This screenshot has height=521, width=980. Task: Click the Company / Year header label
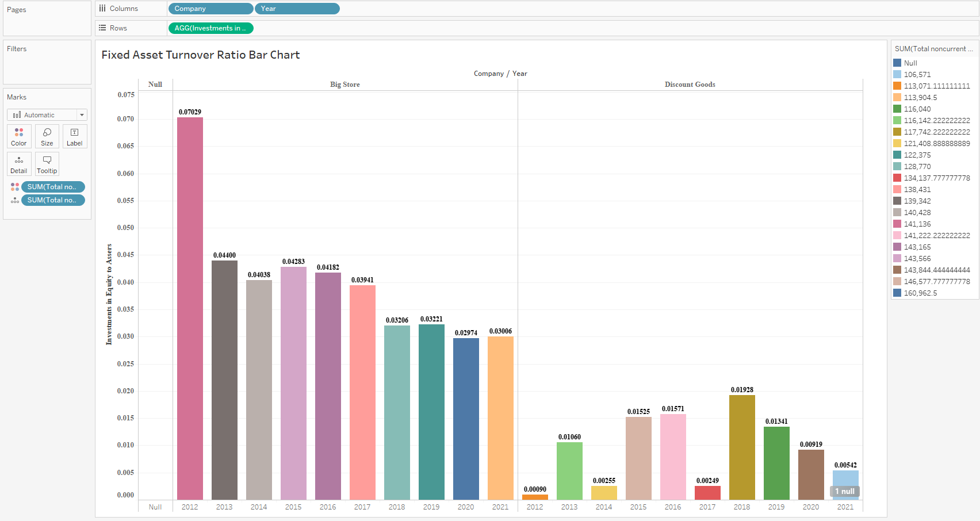(500, 74)
